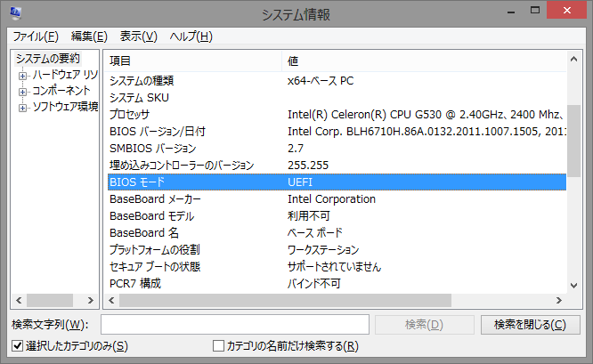593x364 pixels.
Task: Click the UEFI value cell
Action: 300,182
